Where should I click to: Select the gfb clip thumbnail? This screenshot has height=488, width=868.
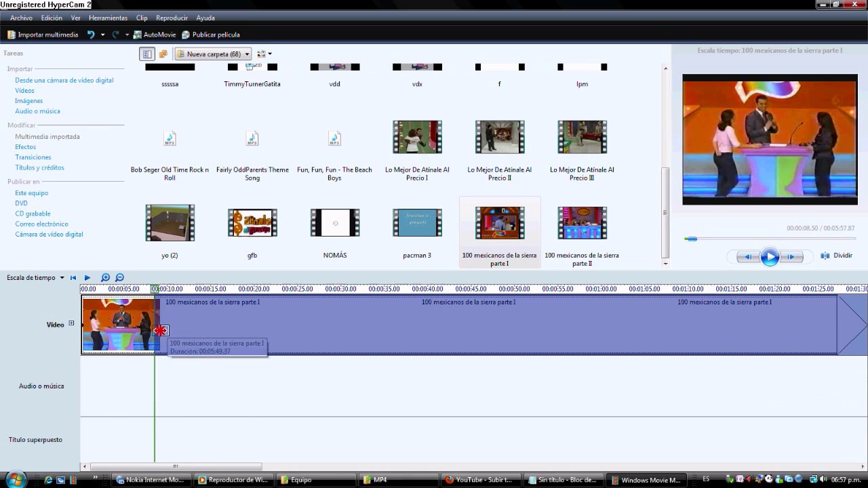252,223
